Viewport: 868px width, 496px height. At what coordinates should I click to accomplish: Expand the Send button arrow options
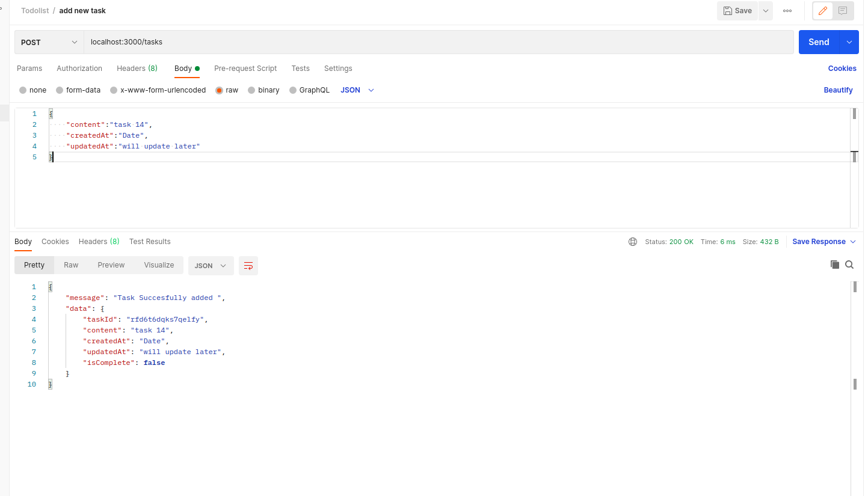pos(849,42)
